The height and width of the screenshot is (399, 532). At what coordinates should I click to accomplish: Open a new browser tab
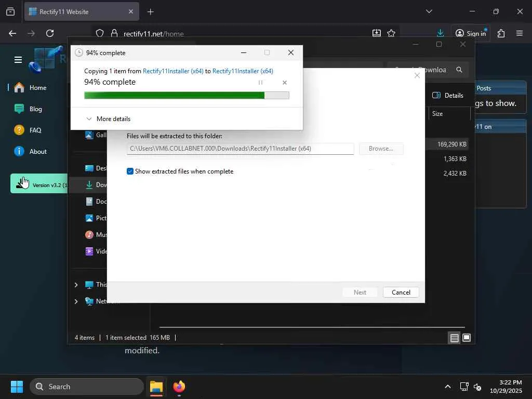tap(150, 12)
